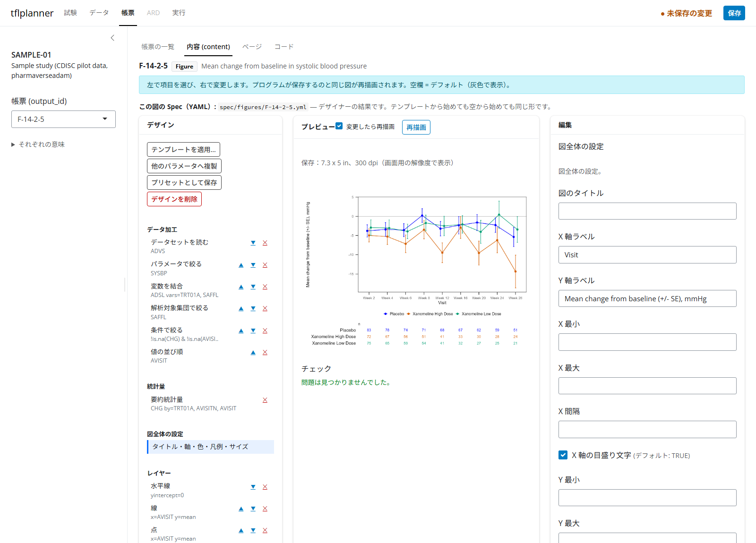Delete the 要約統計量 step
This screenshot has width=756, height=543.
pos(265,400)
